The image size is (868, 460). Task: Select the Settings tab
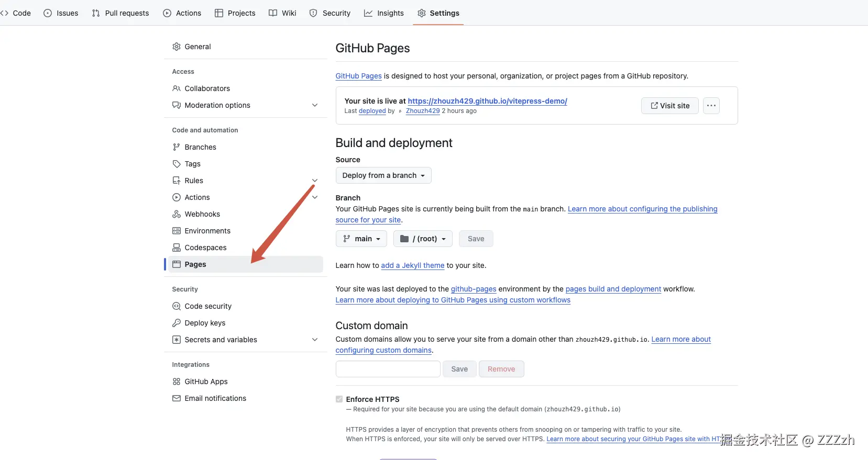click(x=438, y=13)
